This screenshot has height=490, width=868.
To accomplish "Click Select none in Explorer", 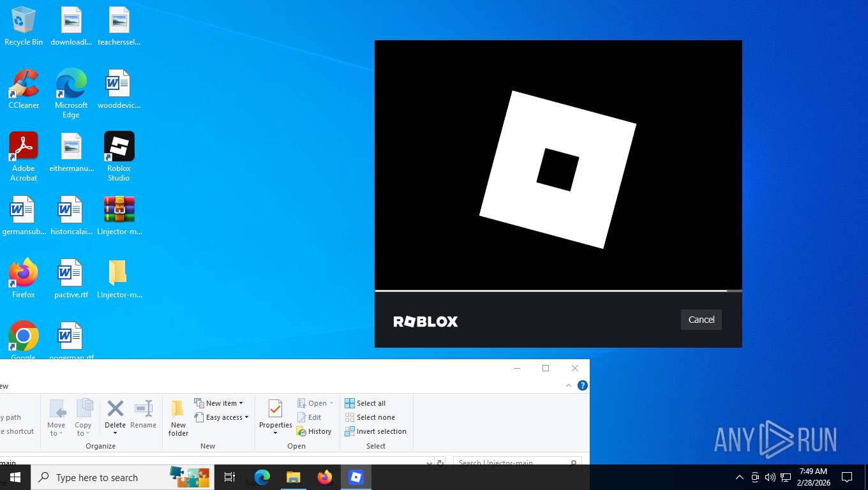I will point(370,417).
